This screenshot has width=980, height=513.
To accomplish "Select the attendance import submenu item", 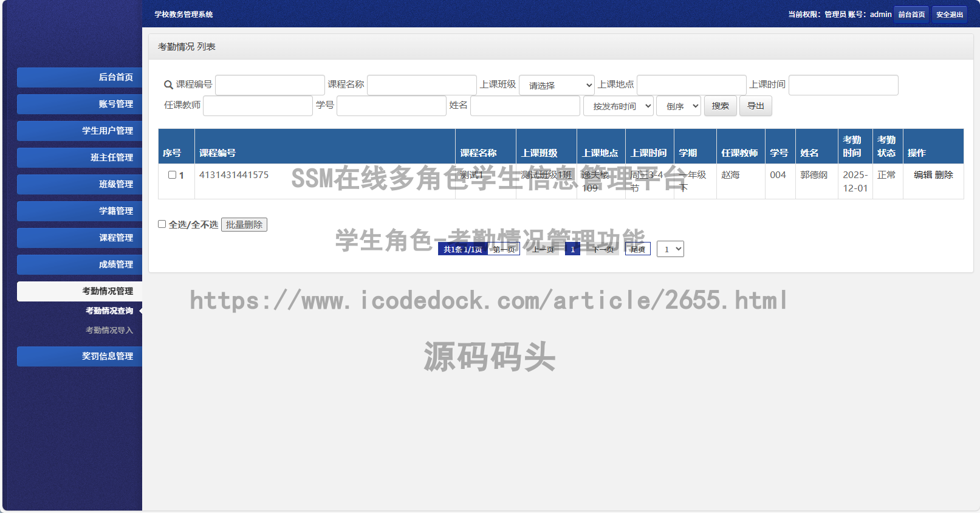I will click(x=109, y=330).
